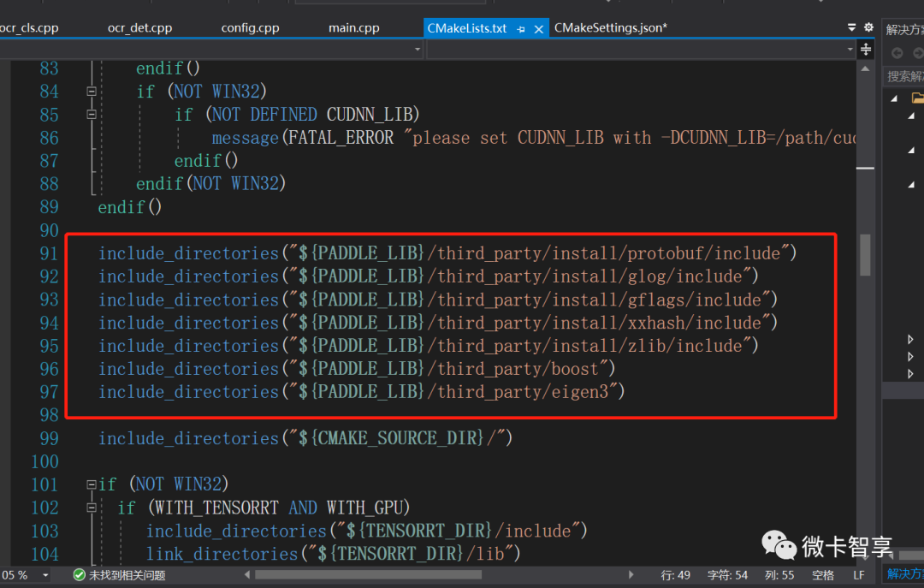Switch to the config.cpp tab

250,27
